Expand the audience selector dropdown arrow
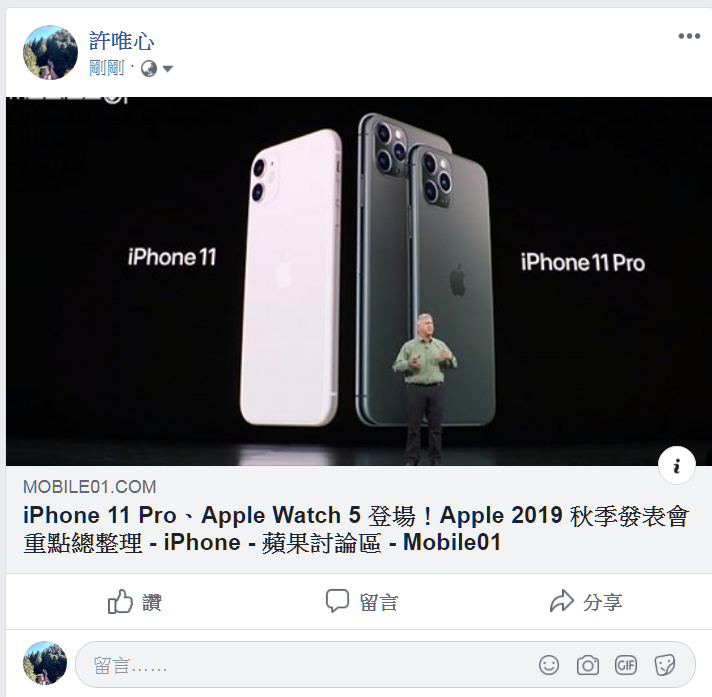 [x=168, y=69]
